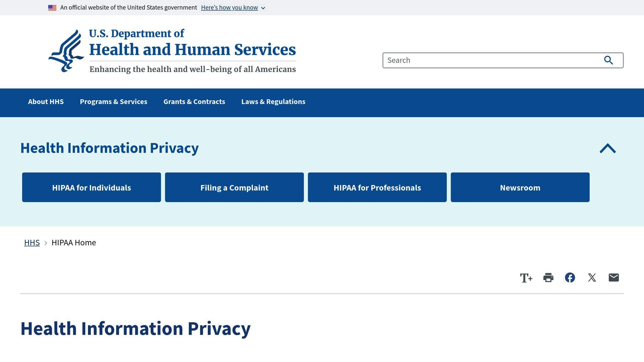Click the HHS eagle logo
This screenshot has width=644, height=362.
pyautogui.click(x=66, y=50)
